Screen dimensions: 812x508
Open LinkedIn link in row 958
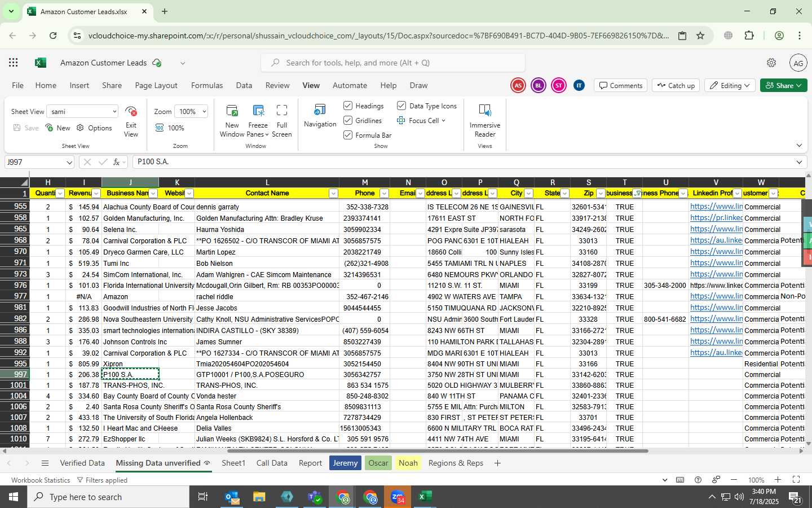(716, 218)
